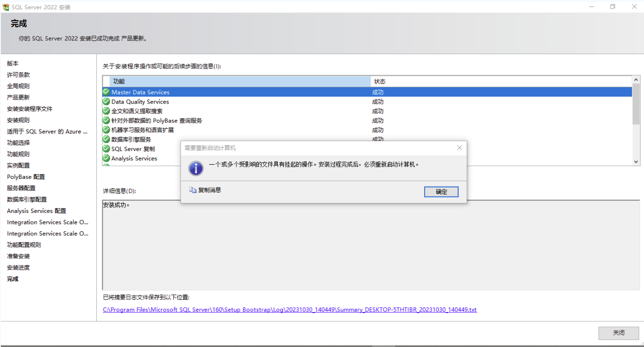Click the 数据库引擎配置 sidebar step

tap(27, 200)
